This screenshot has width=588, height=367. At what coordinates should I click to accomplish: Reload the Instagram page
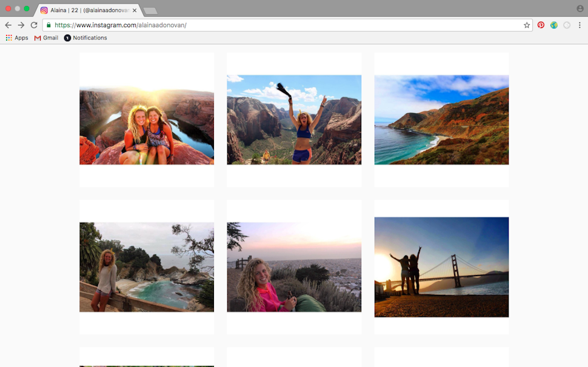point(34,25)
